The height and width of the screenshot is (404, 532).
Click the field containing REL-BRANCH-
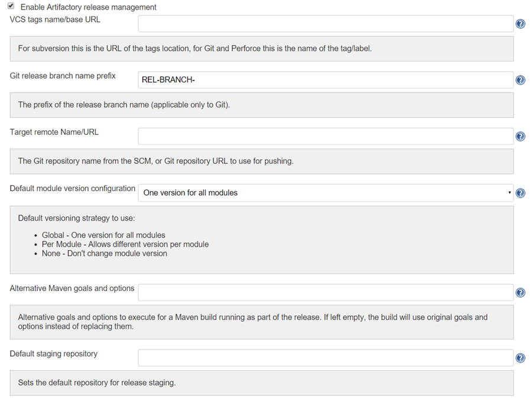pos(325,80)
